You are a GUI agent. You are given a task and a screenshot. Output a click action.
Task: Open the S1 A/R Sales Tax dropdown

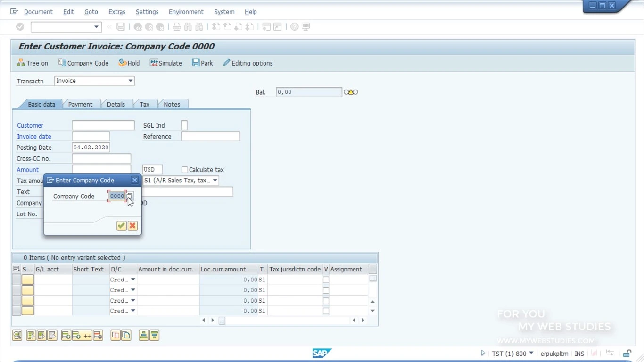(x=215, y=181)
